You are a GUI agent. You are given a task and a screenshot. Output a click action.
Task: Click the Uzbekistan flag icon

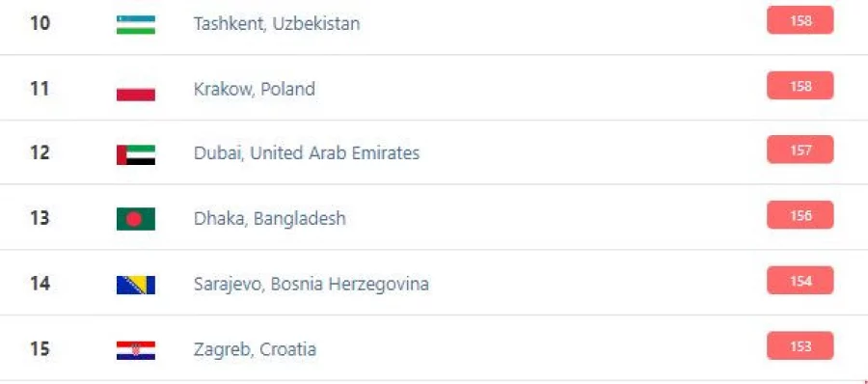click(136, 24)
